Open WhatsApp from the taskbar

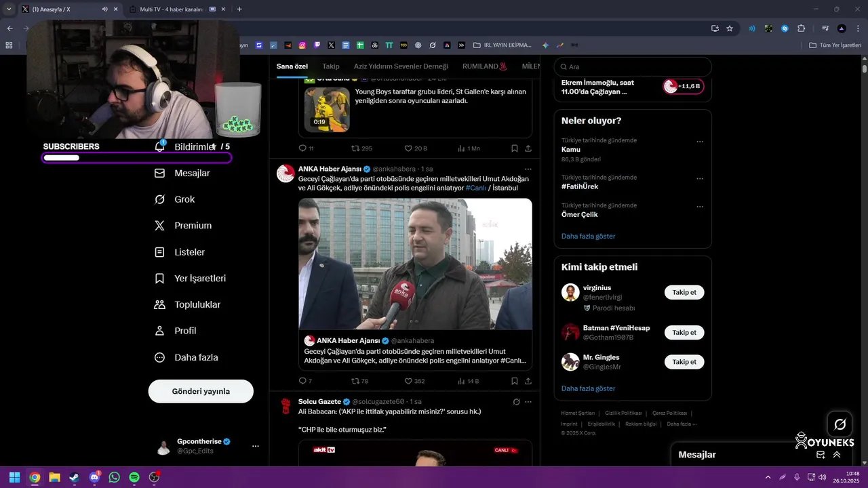coord(115,477)
